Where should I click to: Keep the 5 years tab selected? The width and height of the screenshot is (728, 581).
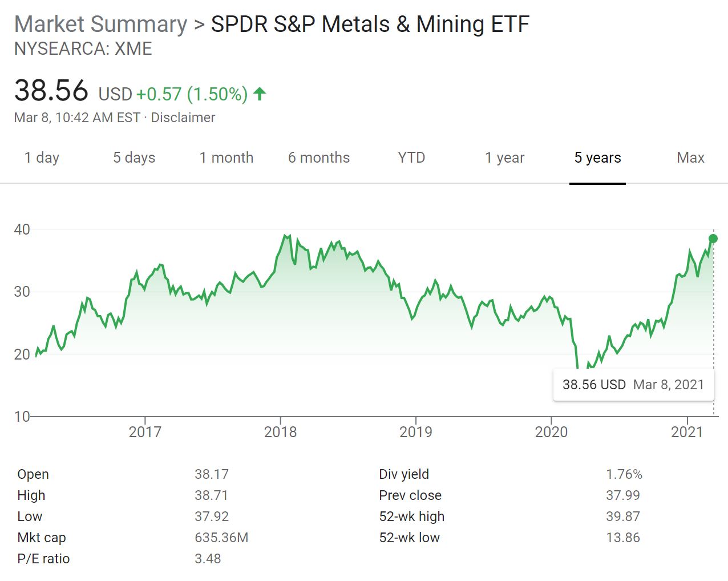pyautogui.click(x=597, y=158)
